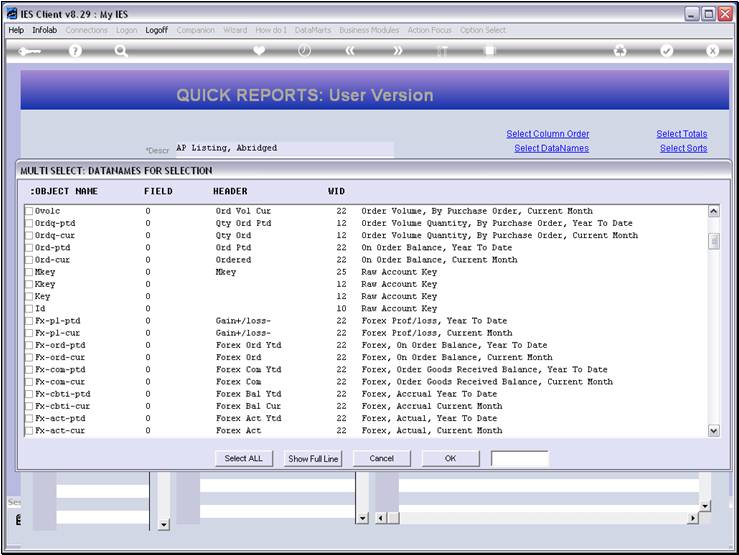Click the datanames list scrollbar thumb

714,241
